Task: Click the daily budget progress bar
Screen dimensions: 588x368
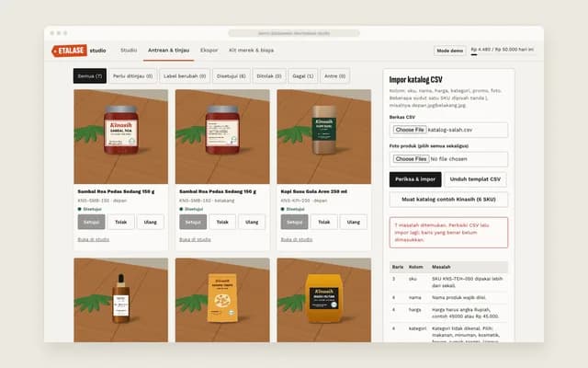Action: (503, 55)
